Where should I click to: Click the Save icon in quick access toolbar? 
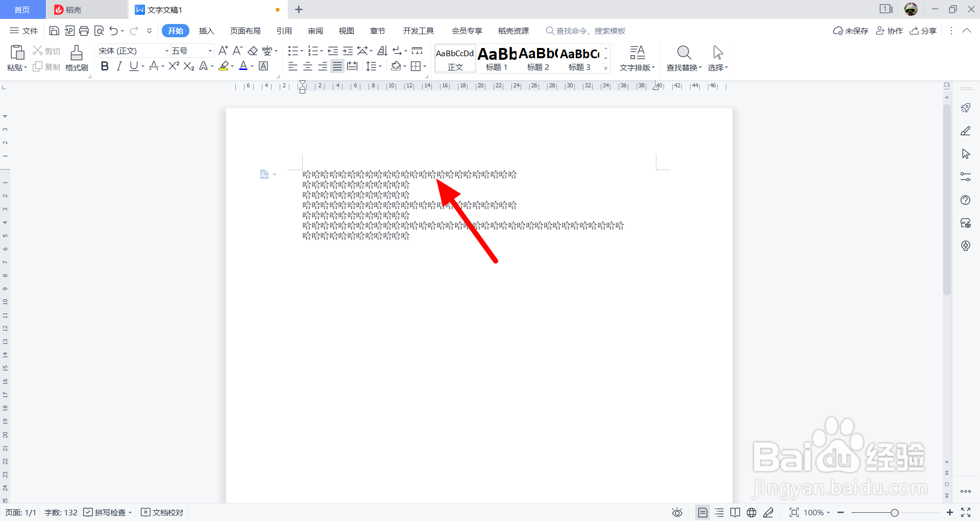54,31
